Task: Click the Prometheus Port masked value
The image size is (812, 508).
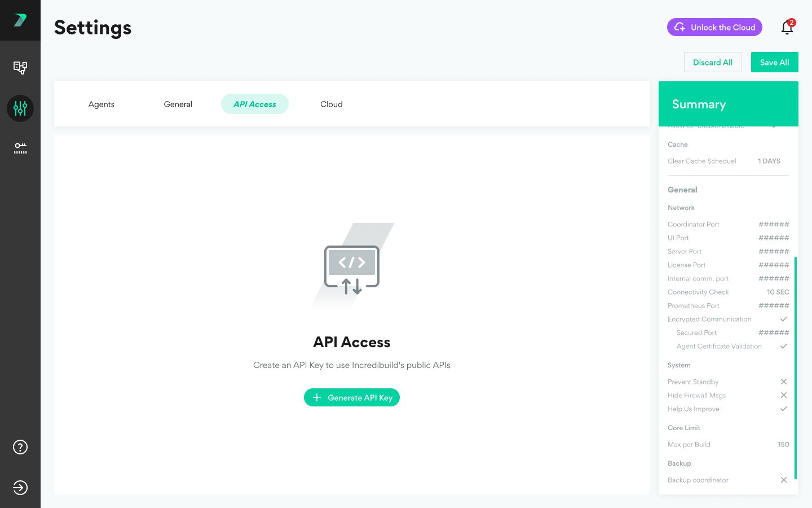Action: point(774,305)
